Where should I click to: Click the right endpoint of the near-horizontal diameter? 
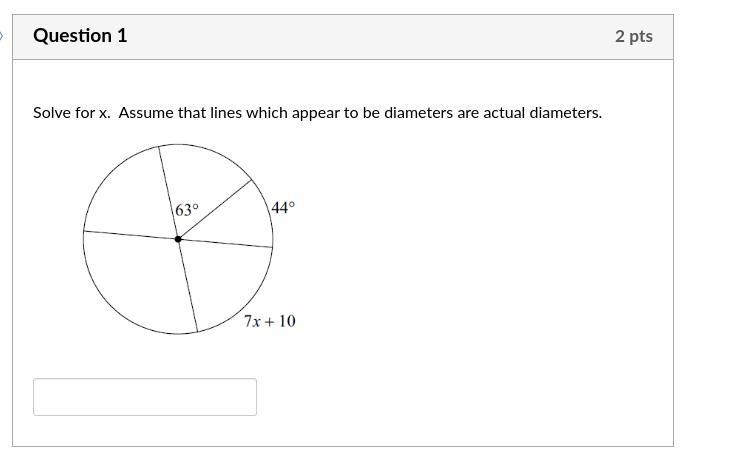tap(272, 247)
